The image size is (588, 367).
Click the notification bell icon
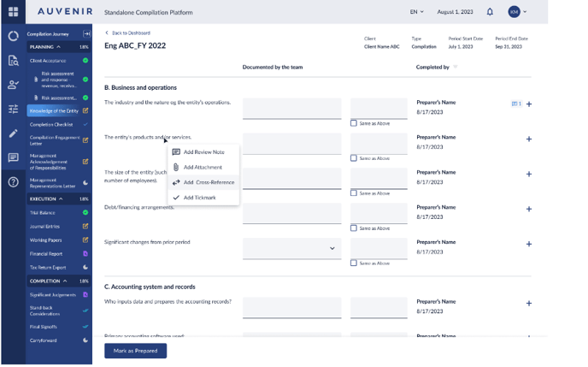click(x=490, y=12)
